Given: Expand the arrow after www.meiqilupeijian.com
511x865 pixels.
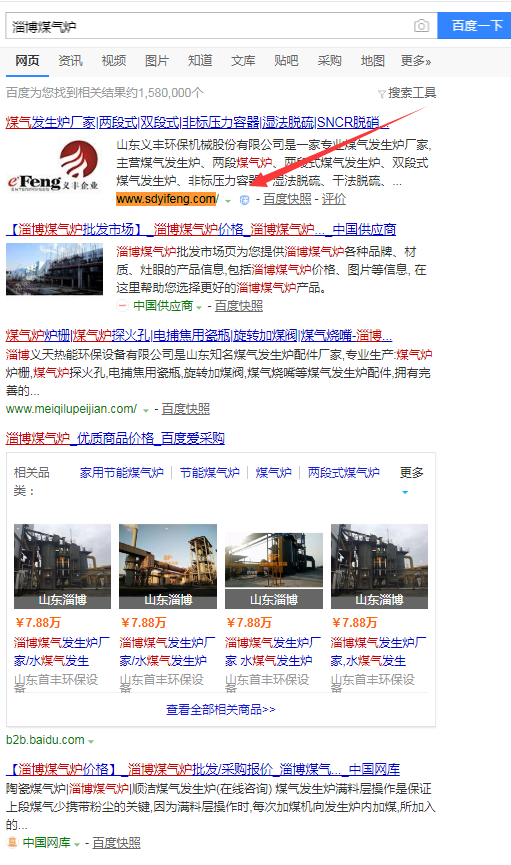Looking at the screenshot, I should click(x=146, y=410).
